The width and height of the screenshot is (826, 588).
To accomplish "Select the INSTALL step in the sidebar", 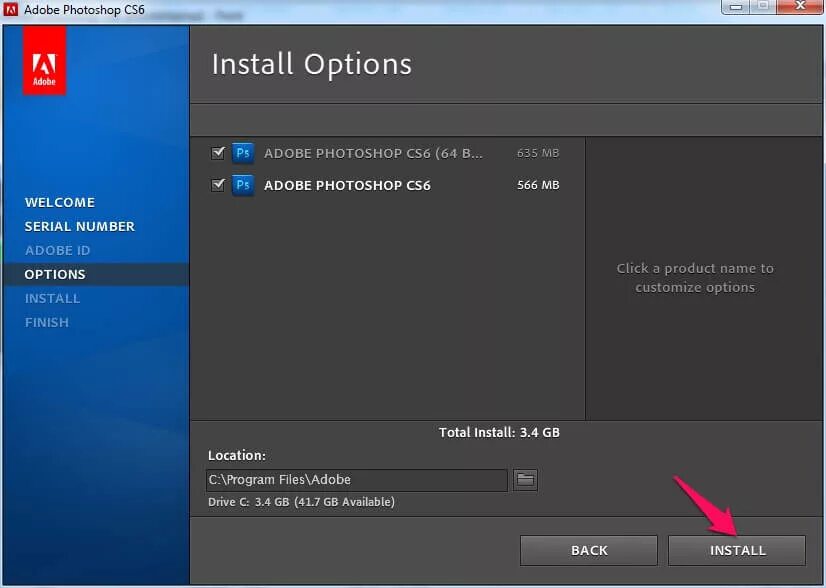I will [x=53, y=298].
